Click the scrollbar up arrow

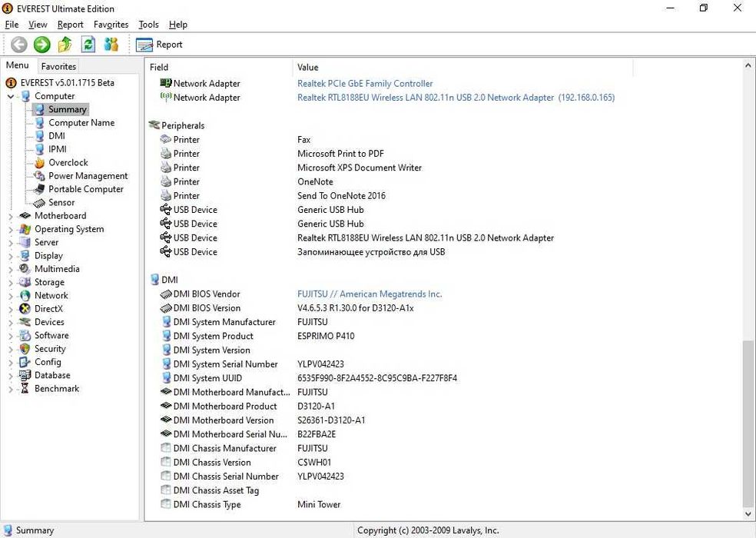pyautogui.click(x=748, y=65)
